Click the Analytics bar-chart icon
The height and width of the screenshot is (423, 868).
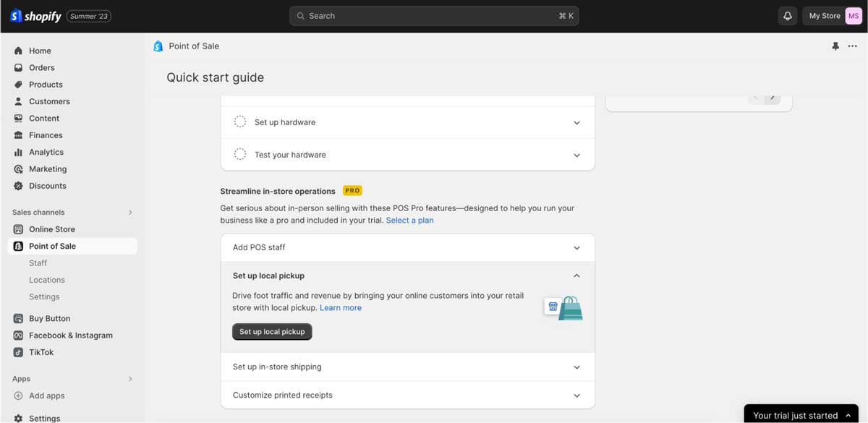(x=17, y=152)
